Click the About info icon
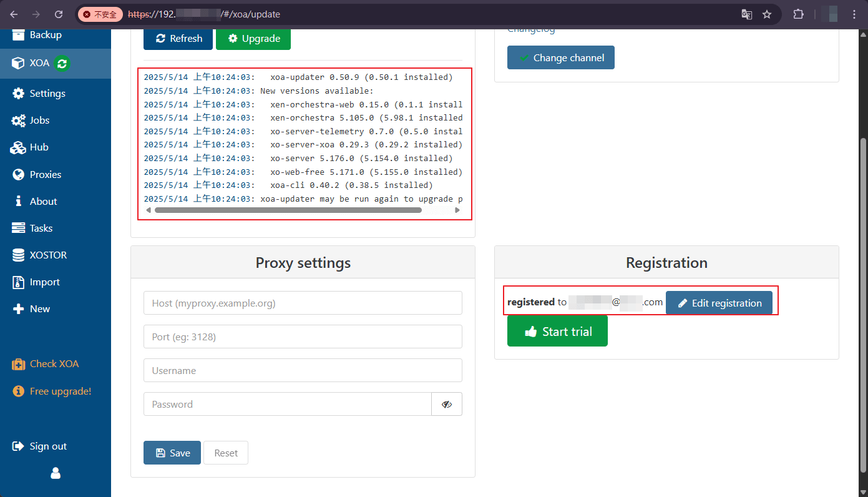This screenshot has height=497, width=868. click(x=18, y=201)
